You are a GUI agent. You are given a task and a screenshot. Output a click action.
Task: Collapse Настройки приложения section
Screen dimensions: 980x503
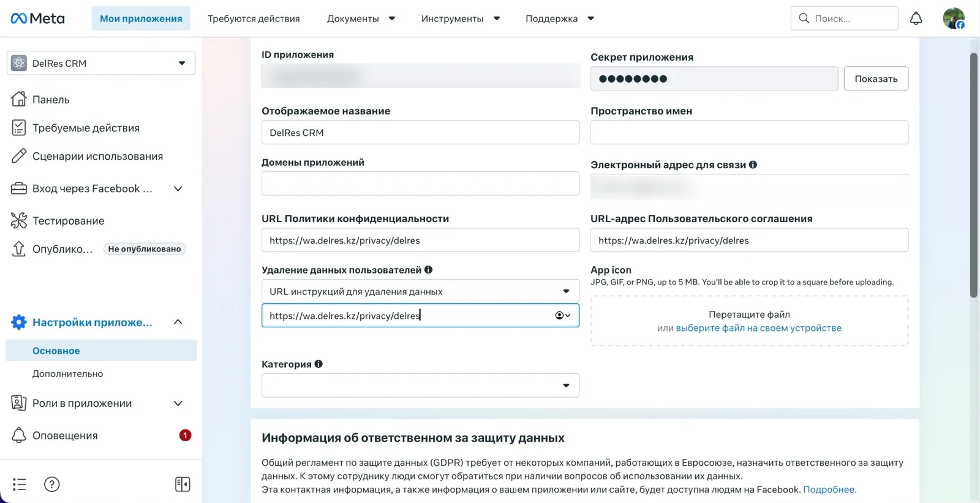(178, 322)
